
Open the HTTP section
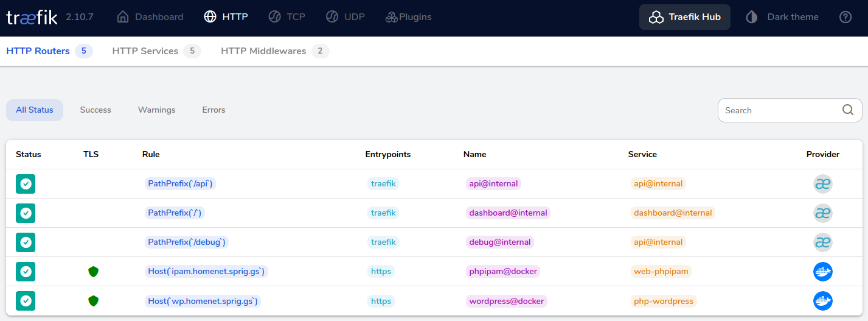[226, 17]
